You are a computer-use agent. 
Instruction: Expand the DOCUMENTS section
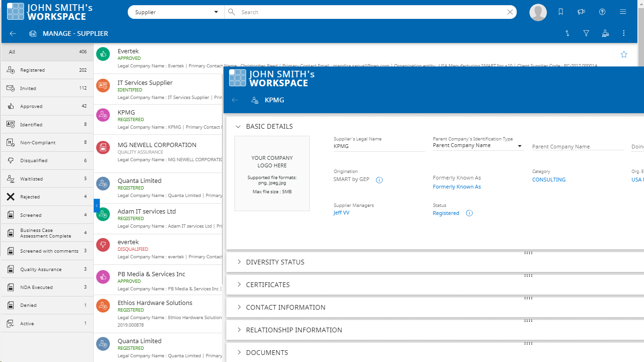[x=239, y=353]
